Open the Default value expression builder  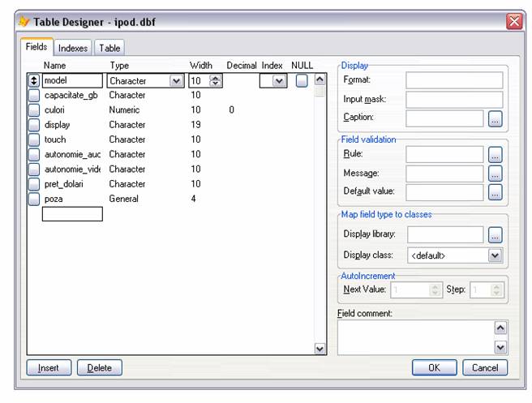[x=495, y=192]
